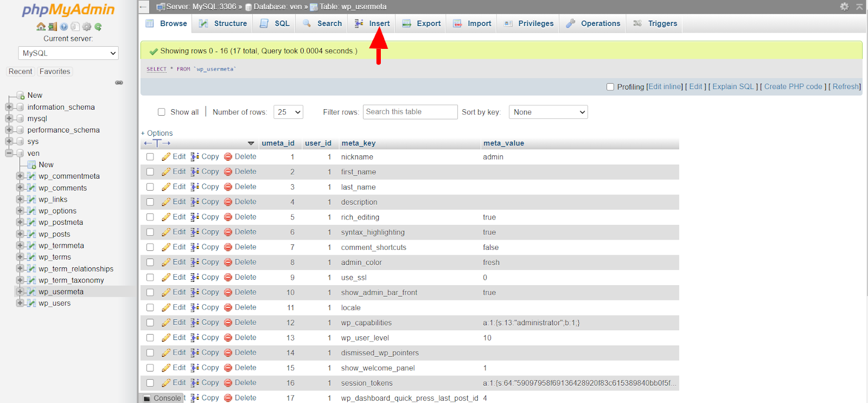Click the Edit inline link
The height and width of the screenshot is (403, 868).
pyautogui.click(x=665, y=87)
